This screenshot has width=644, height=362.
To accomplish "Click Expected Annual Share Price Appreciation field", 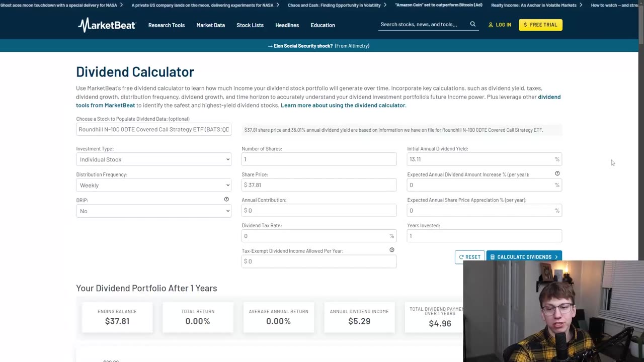I will tap(484, 210).
